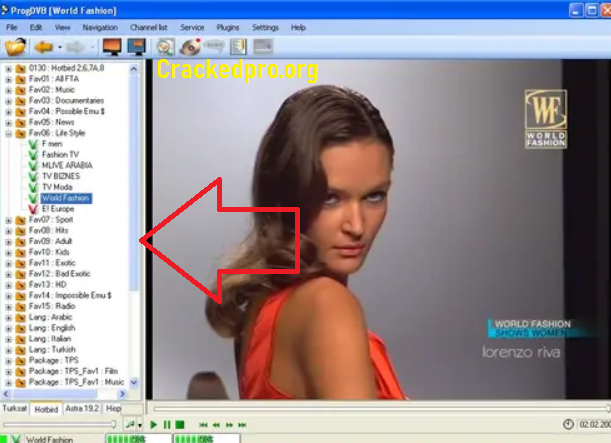This screenshot has width=611, height=443.
Task: Click the greyed screen toolbar icon
Action: [263, 47]
